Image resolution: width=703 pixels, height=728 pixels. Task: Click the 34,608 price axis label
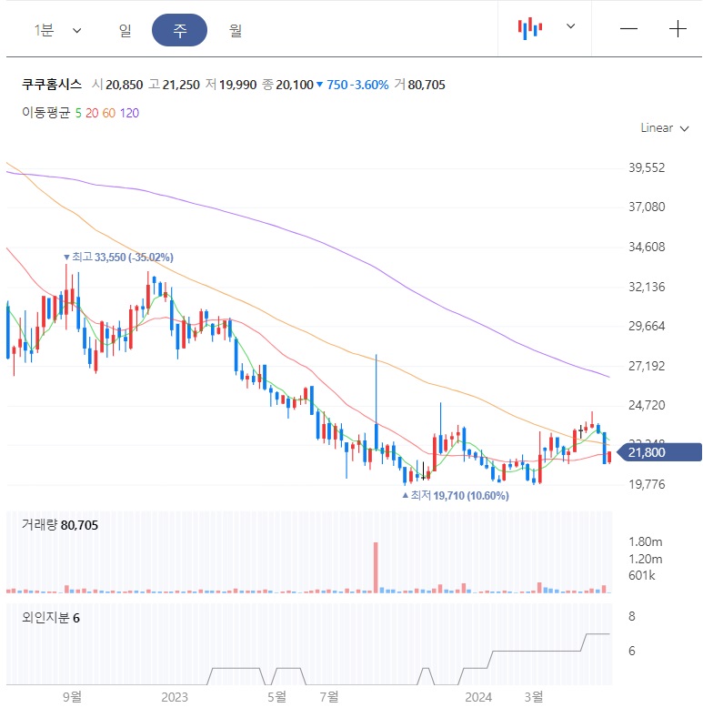(x=647, y=247)
